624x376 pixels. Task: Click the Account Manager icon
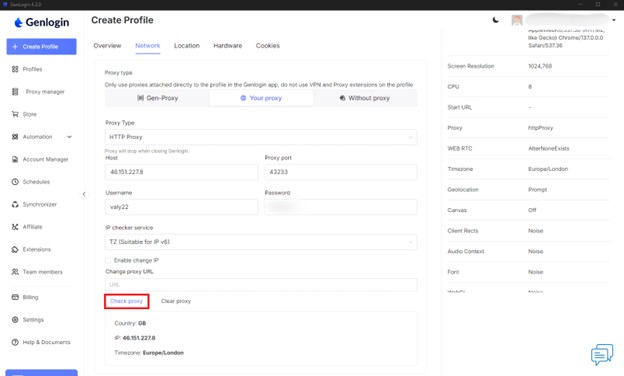(x=15, y=159)
